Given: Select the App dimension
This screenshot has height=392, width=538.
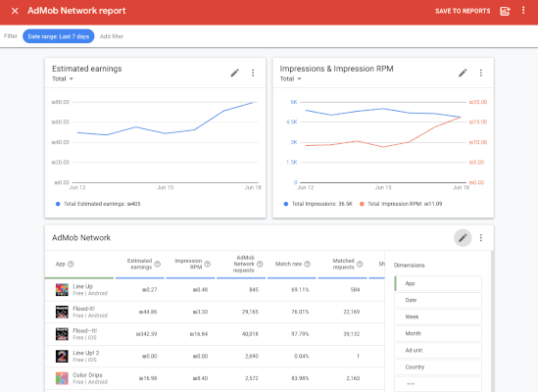Looking at the screenshot, I should (438, 283).
